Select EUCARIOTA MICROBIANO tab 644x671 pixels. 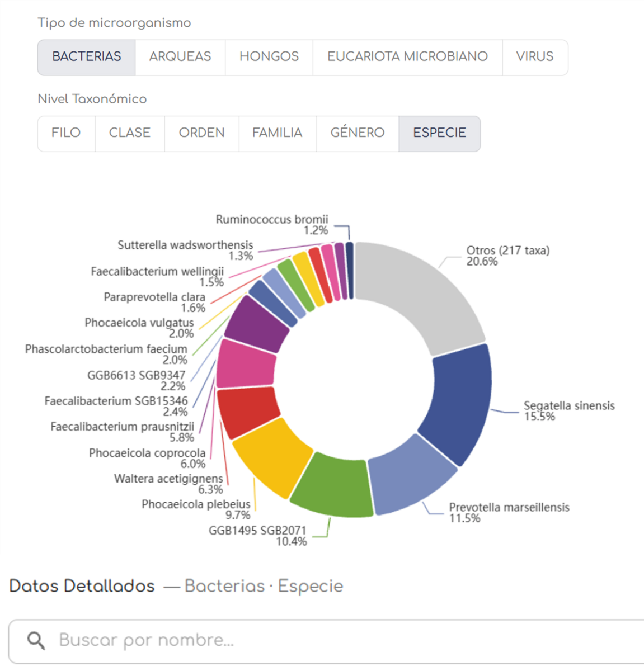pos(407,57)
